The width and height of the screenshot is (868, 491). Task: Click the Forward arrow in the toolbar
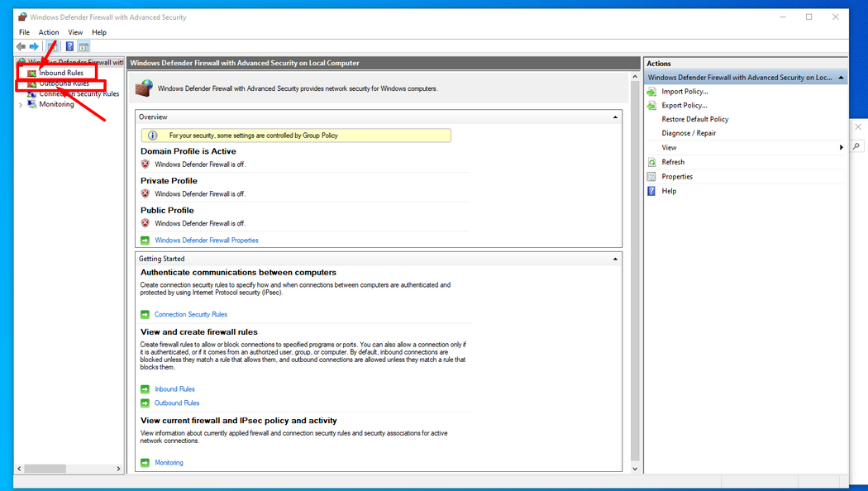[34, 47]
